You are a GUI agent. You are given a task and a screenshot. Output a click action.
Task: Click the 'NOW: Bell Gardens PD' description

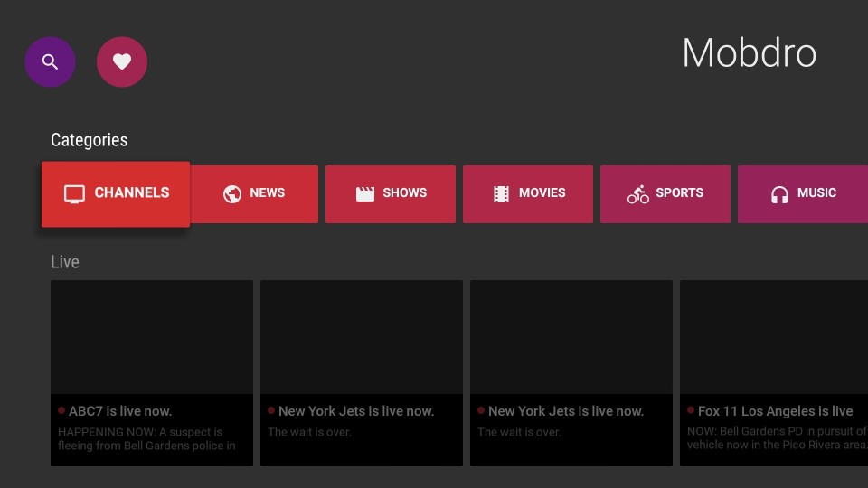point(778,437)
